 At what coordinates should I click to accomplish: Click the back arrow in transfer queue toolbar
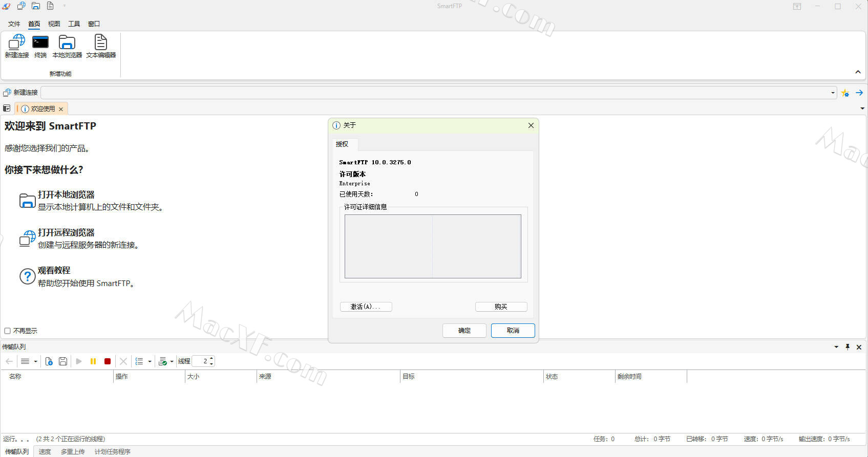(9, 361)
